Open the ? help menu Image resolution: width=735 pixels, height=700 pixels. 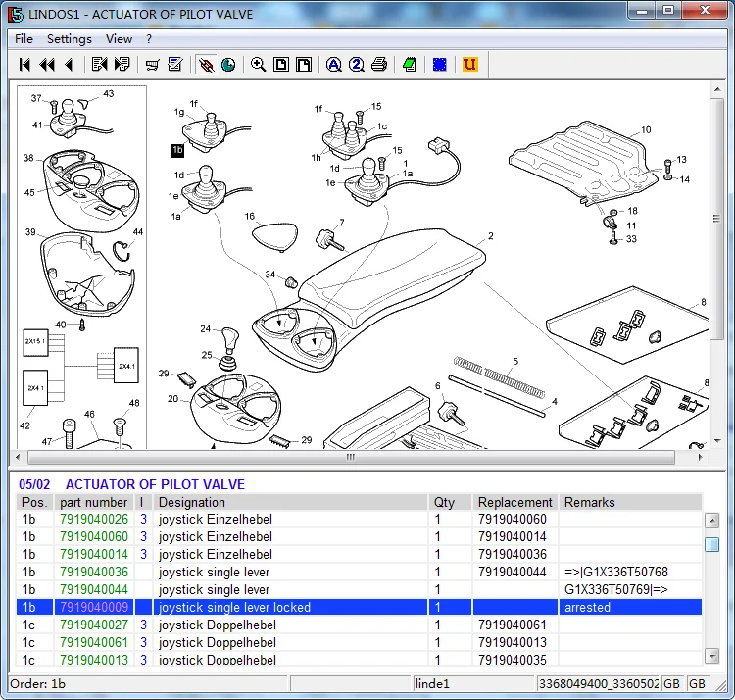click(x=149, y=39)
